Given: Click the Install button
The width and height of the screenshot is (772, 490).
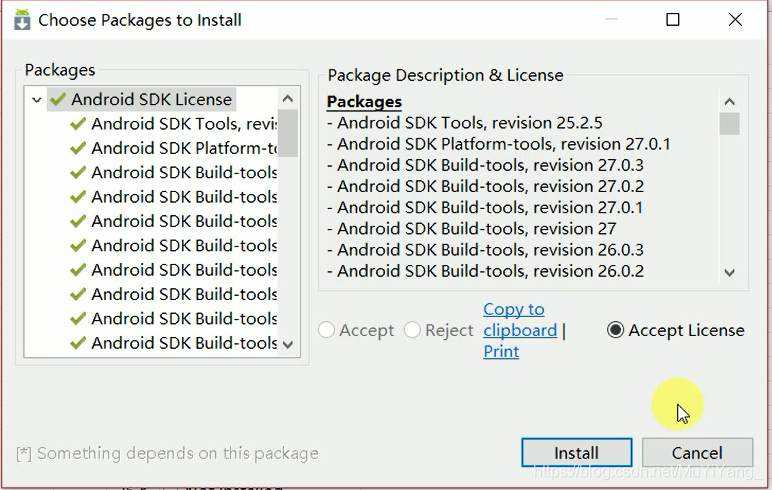Looking at the screenshot, I should (x=577, y=452).
